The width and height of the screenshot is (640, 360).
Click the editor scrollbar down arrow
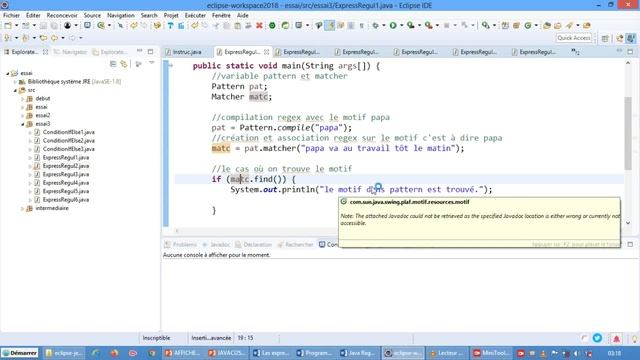point(628,223)
